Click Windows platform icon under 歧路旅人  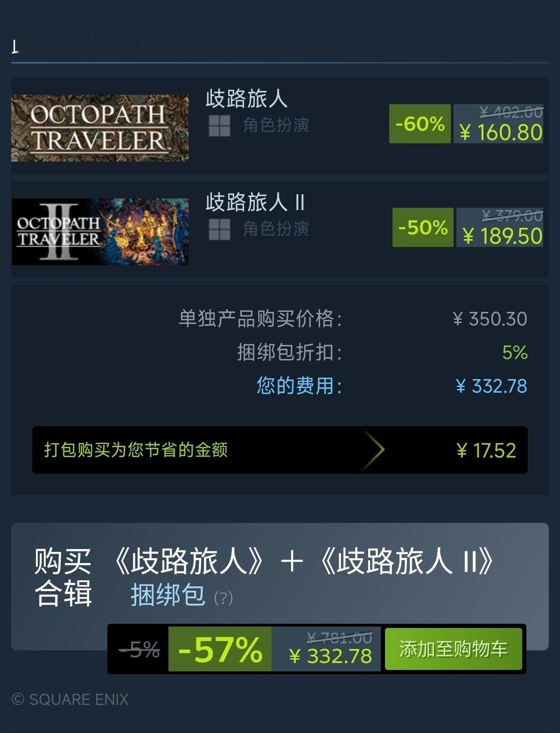[219, 126]
